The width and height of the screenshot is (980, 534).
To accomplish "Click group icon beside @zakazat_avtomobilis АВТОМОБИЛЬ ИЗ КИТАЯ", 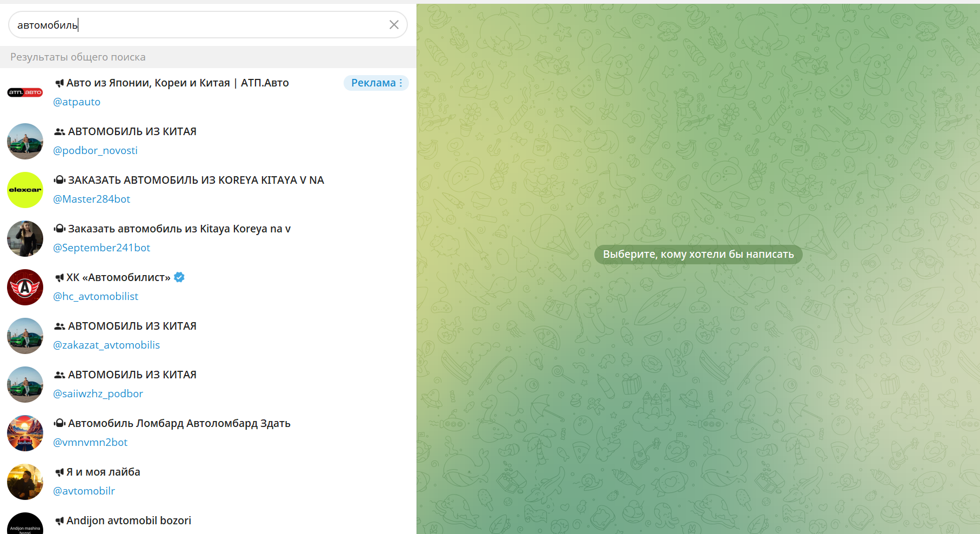I will (59, 326).
